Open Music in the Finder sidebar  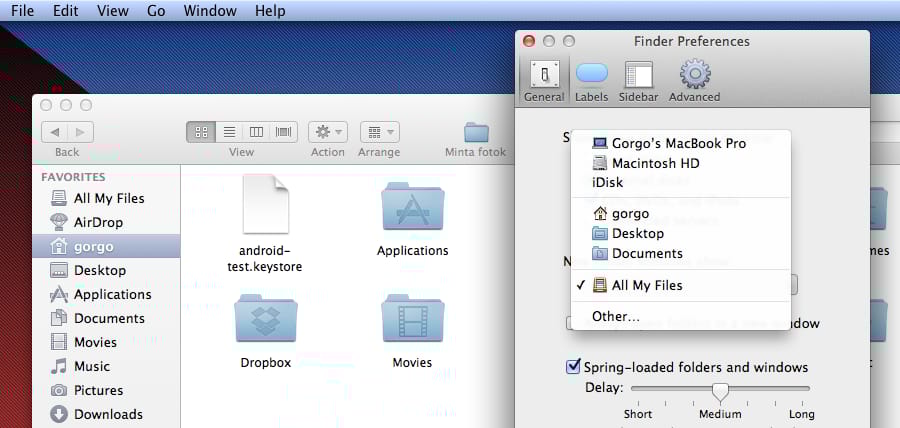click(106, 366)
